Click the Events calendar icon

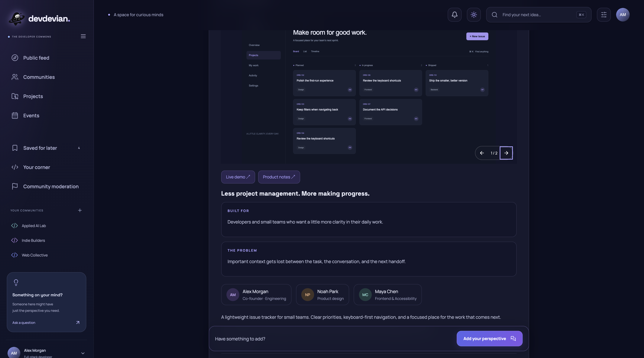[15, 116]
